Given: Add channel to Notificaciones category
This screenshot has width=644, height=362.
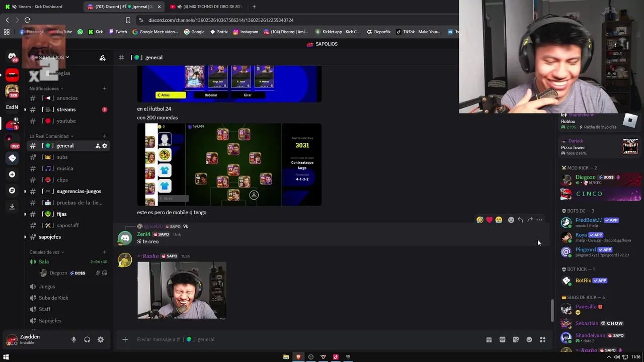Looking at the screenshot, I should coord(104,88).
